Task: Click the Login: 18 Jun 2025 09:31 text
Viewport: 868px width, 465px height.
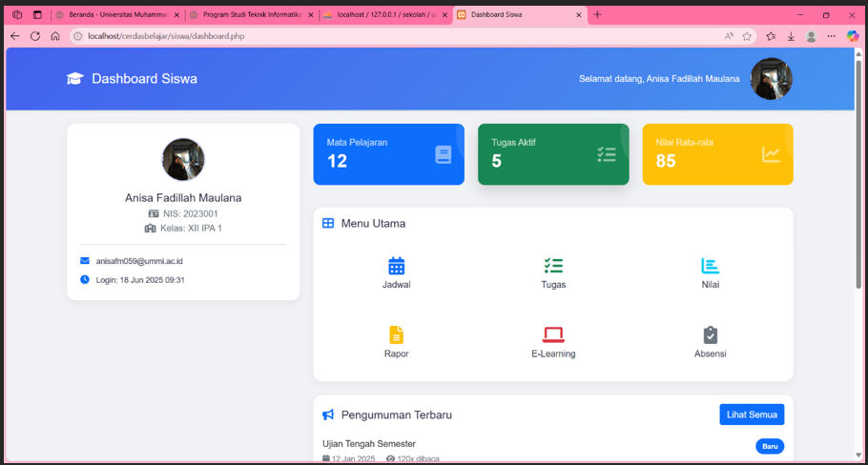Action: [x=140, y=280]
